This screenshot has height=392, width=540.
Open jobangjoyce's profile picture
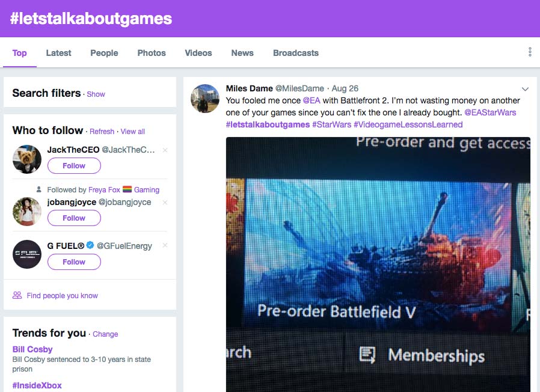click(x=27, y=212)
